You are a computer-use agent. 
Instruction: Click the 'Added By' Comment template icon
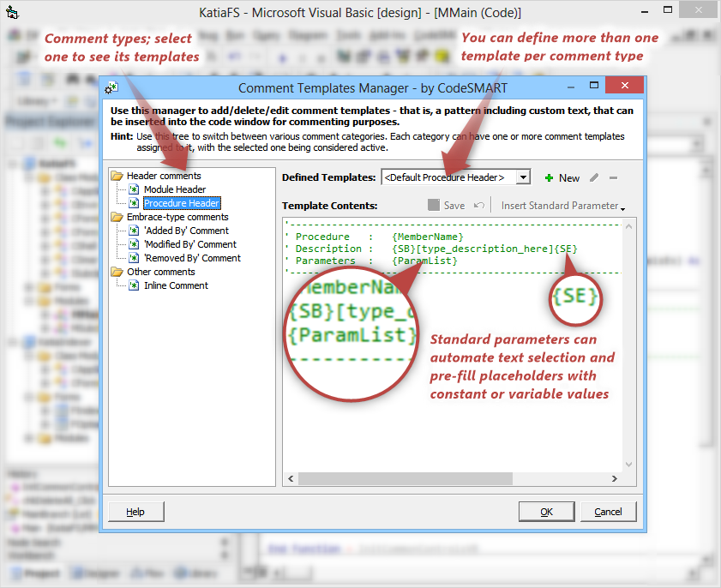coord(134,231)
